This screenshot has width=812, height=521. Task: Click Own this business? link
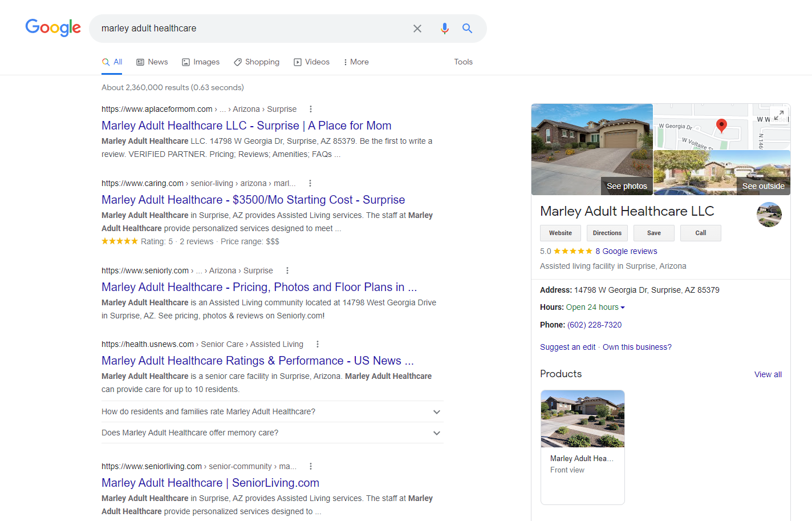pos(637,347)
